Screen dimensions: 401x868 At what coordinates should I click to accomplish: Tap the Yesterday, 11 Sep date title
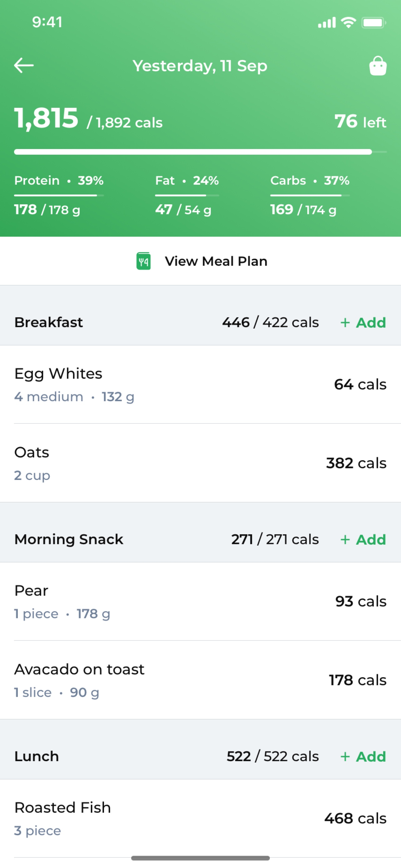point(200,66)
